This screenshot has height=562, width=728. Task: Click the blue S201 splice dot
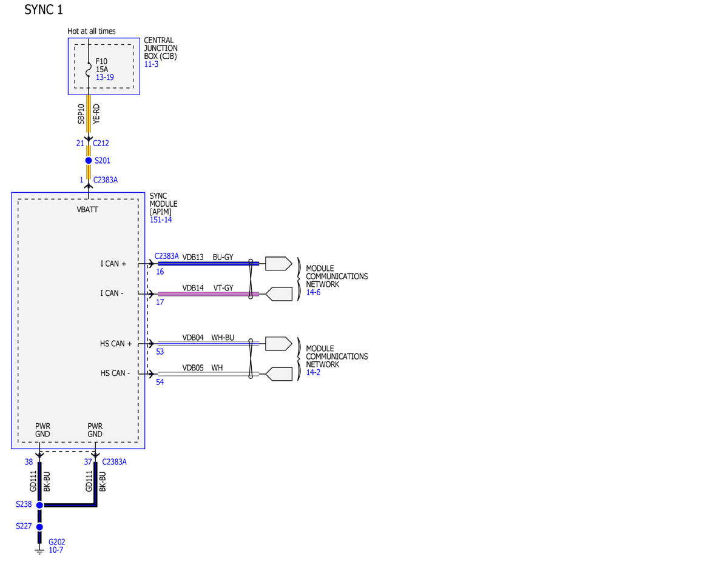pyautogui.click(x=89, y=161)
